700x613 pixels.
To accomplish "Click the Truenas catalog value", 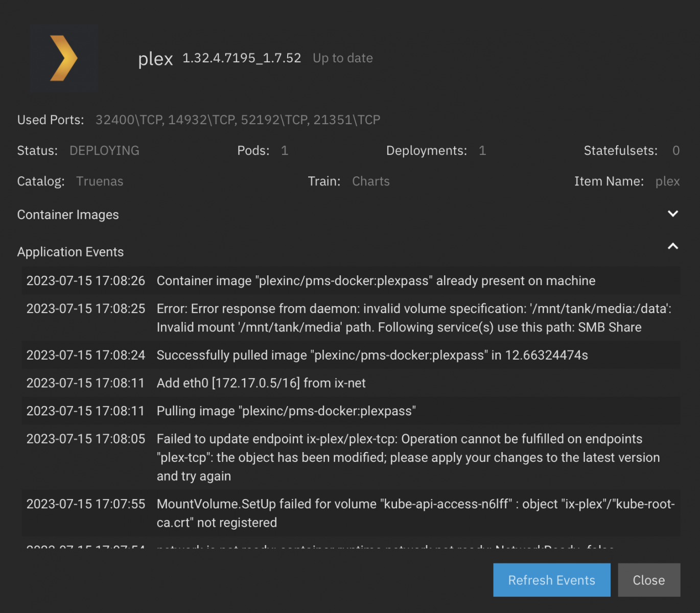I will (x=100, y=181).
